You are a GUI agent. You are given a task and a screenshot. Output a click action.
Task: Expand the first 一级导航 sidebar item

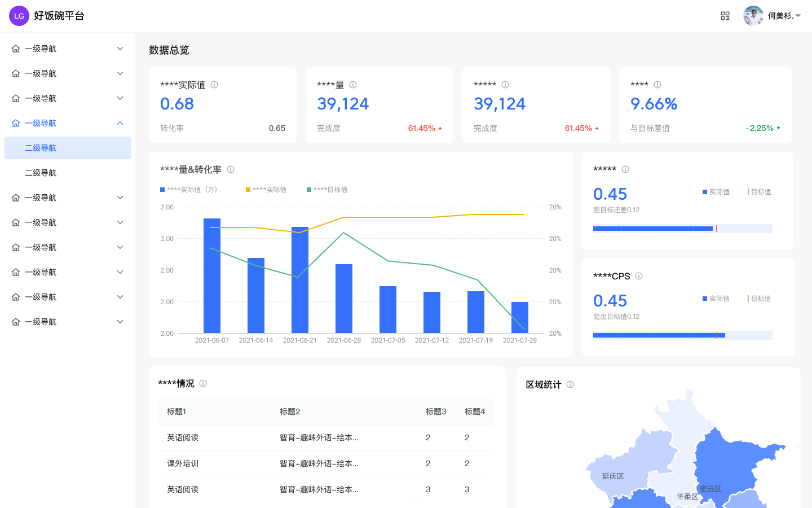pos(68,49)
